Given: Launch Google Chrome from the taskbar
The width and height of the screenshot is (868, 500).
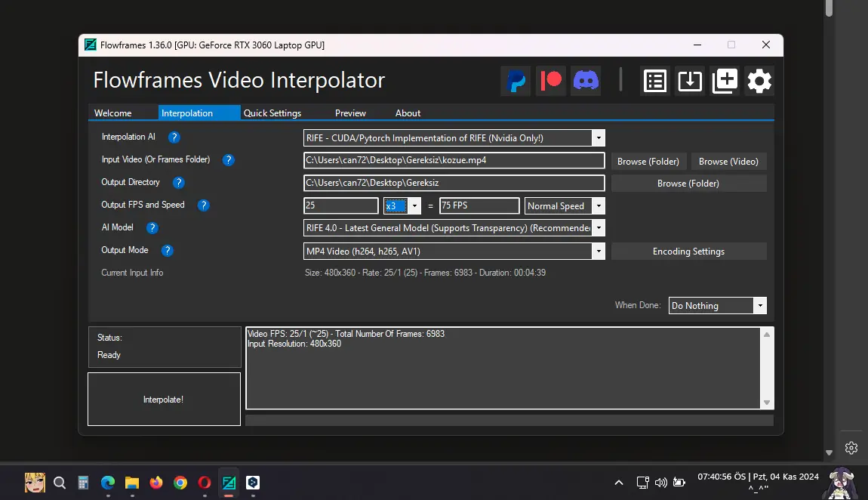Looking at the screenshot, I should pos(180,483).
